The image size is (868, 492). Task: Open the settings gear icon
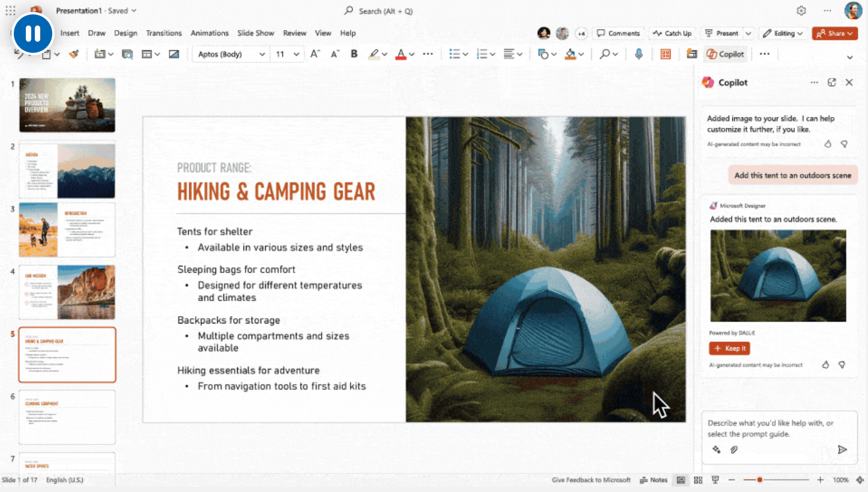(x=801, y=11)
